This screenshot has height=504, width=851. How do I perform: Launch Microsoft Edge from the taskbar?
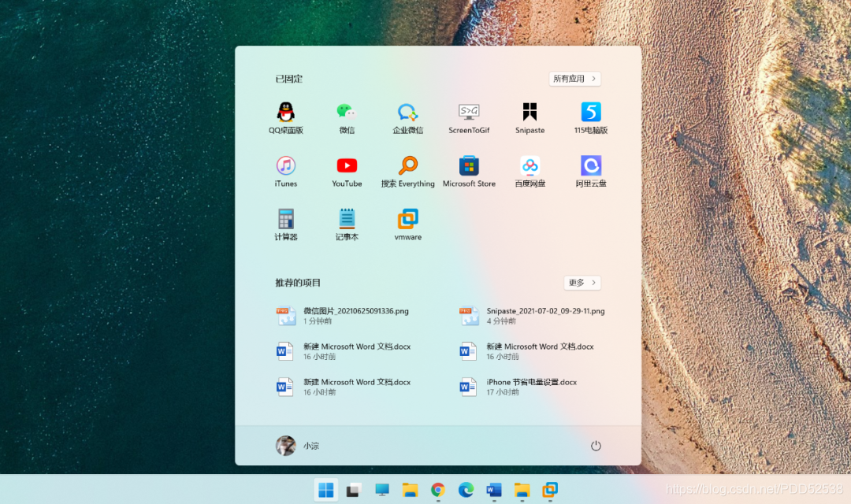click(x=466, y=490)
